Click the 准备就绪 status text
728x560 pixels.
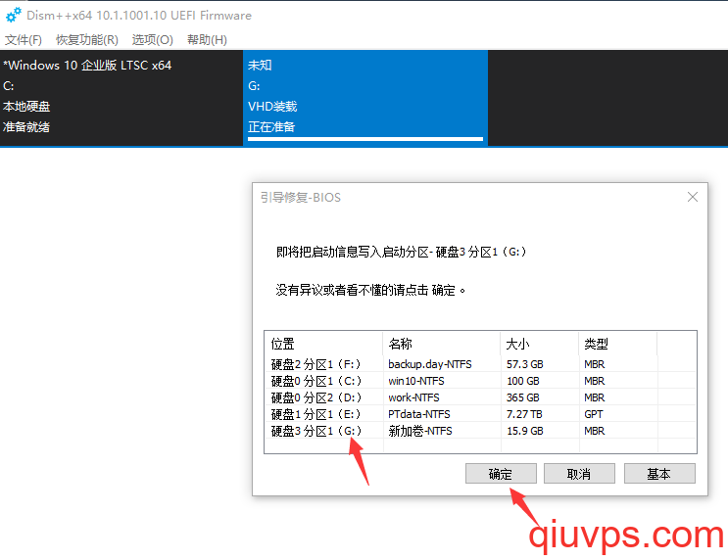26,127
